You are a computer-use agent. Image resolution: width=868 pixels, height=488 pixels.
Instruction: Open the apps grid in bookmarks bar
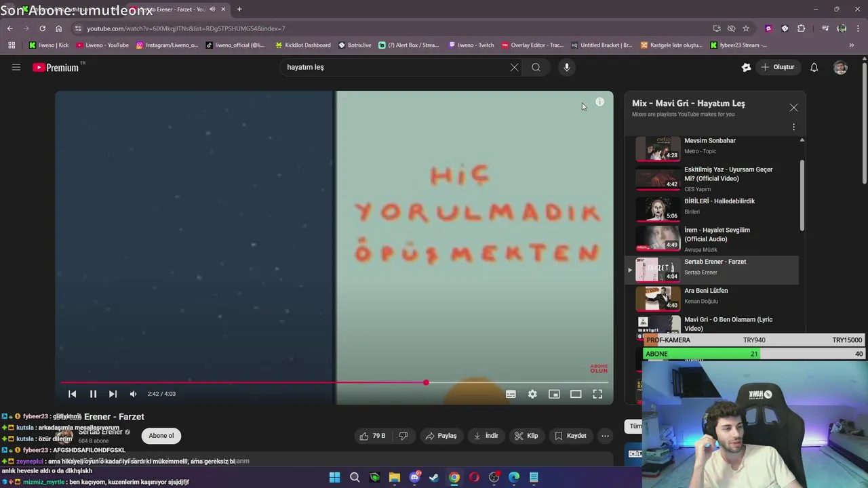[12, 45]
